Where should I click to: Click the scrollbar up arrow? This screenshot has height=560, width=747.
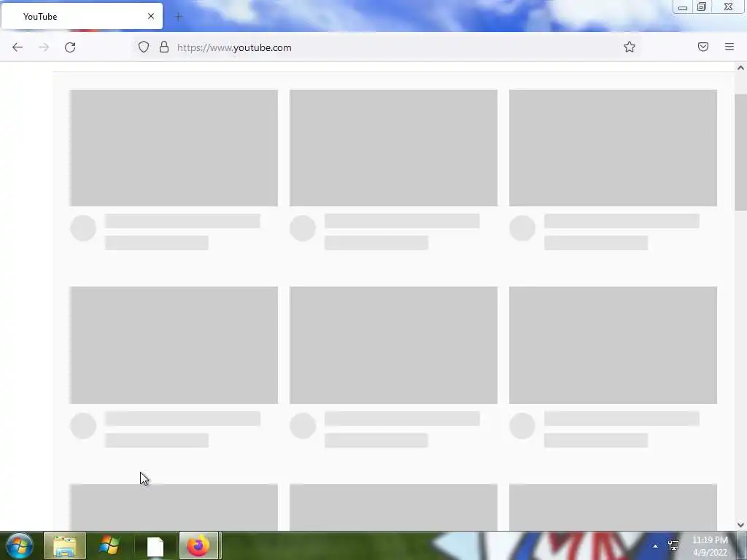740,68
